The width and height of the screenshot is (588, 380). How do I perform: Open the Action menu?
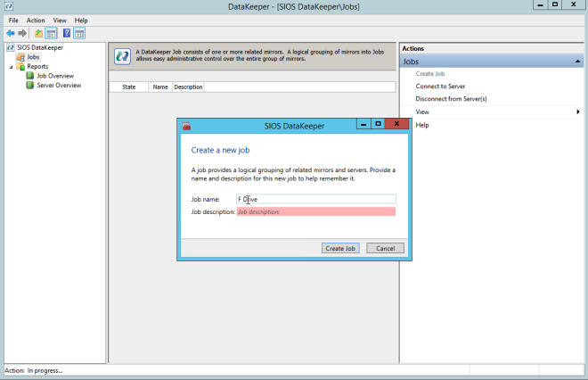36,21
